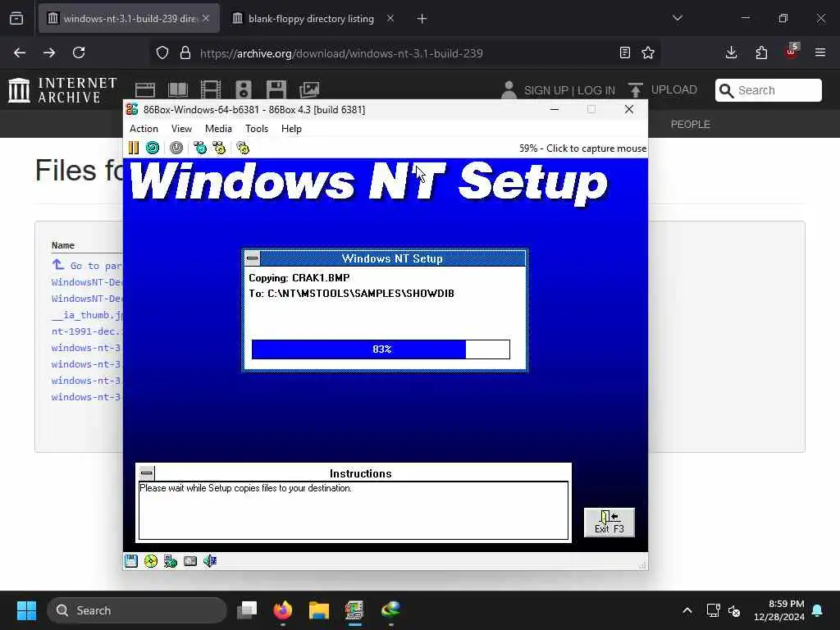This screenshot has width=840, height=630.
Task: Click the LOG IN link
Action: click(596, 90)
